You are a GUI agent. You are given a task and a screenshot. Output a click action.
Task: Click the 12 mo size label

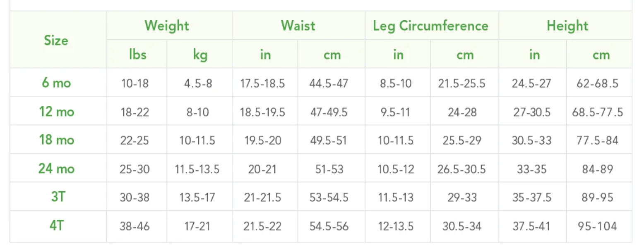coord(56,112)
